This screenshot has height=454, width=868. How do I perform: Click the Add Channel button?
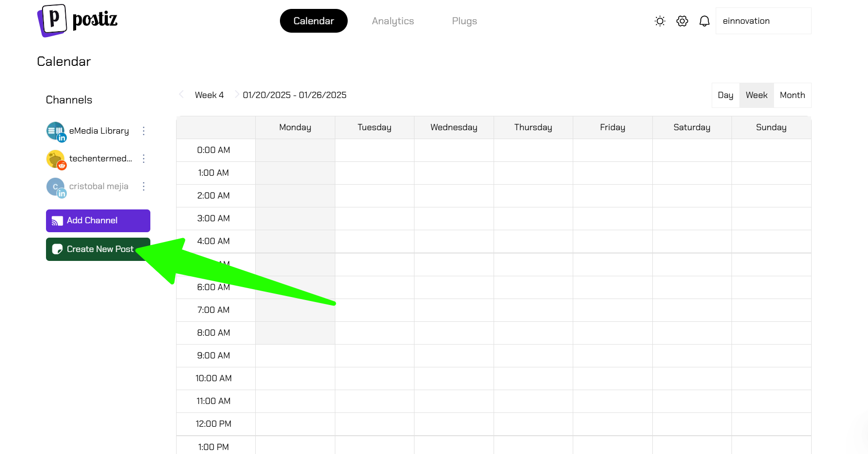tap(98, 221)
